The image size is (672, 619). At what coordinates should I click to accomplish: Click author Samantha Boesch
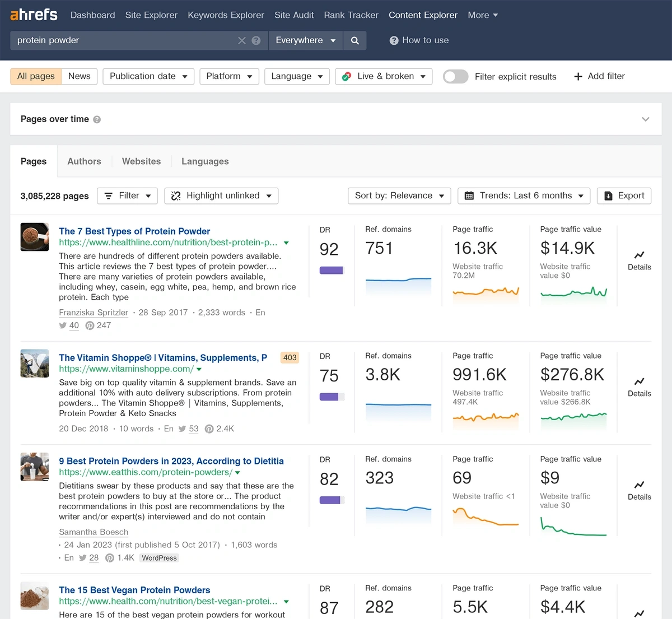[x=94, y=532]
